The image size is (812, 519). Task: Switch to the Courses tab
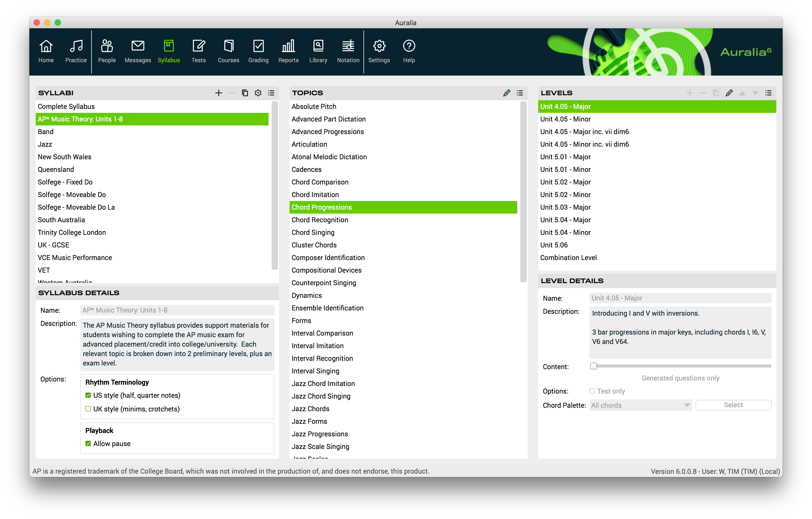point(228,51)
